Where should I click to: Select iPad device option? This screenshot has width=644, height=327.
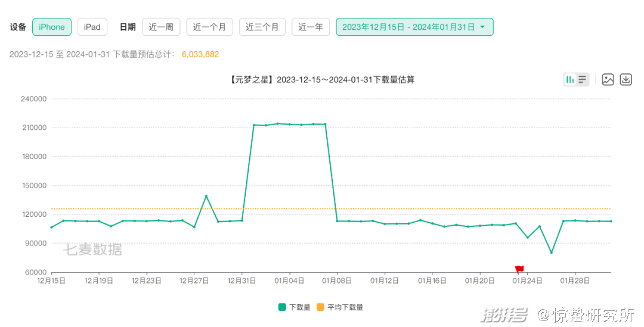pyautogui.click(x=92, y=27)
